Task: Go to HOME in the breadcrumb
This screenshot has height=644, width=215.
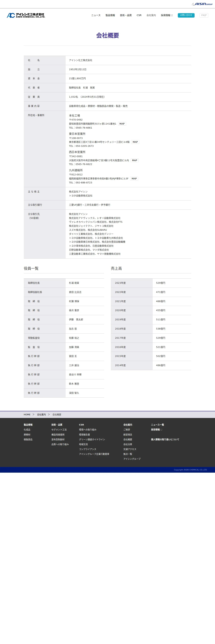Action: pos(27,414)
